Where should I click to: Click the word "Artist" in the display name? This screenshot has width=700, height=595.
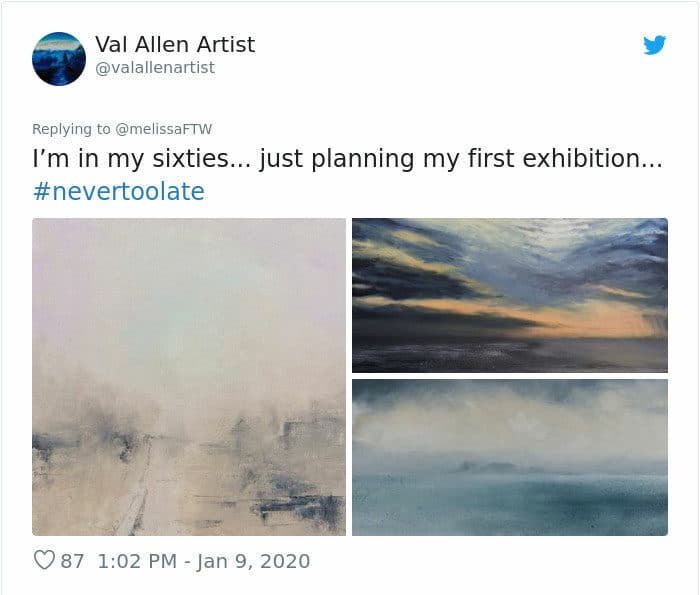(x=226, y=45)
